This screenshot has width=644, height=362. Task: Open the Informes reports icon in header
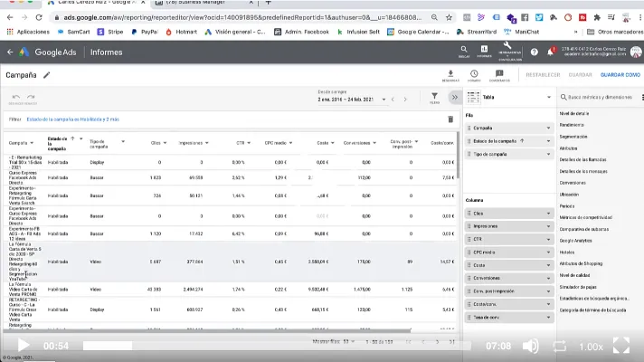pyautogui.click(x=484, y=52)
